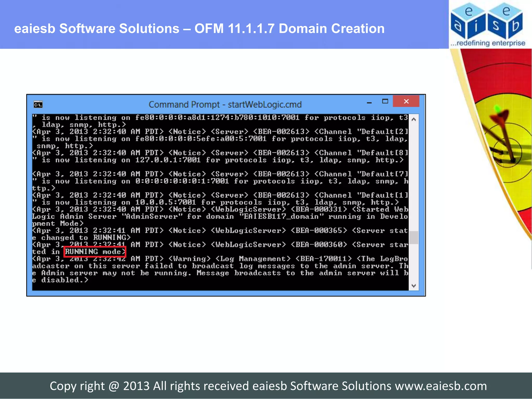This screenshot has width=532, height=399.
Task: Open the Command Prompt system menu icon
Action: pos(38,105)
